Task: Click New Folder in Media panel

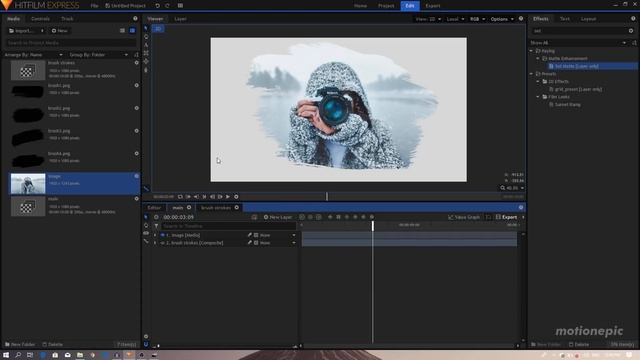Action: pyautogui.click(x=20, y=344)
